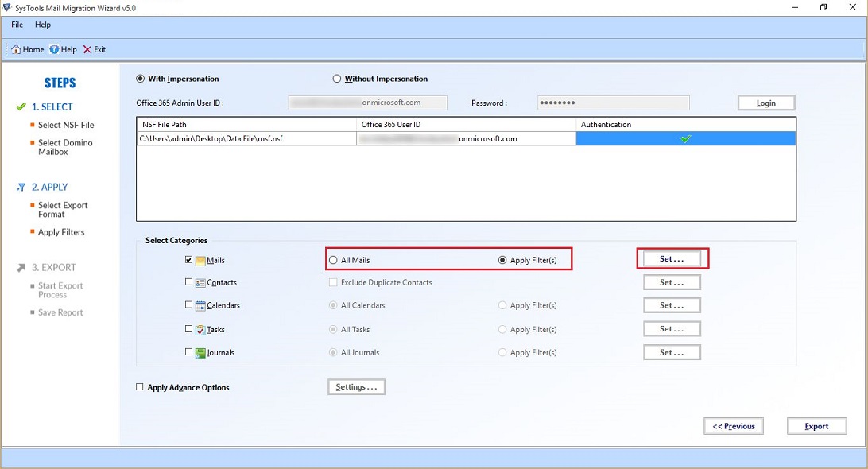
Task: Click the green check beside 1. SELECT
Action: (21, 107)
